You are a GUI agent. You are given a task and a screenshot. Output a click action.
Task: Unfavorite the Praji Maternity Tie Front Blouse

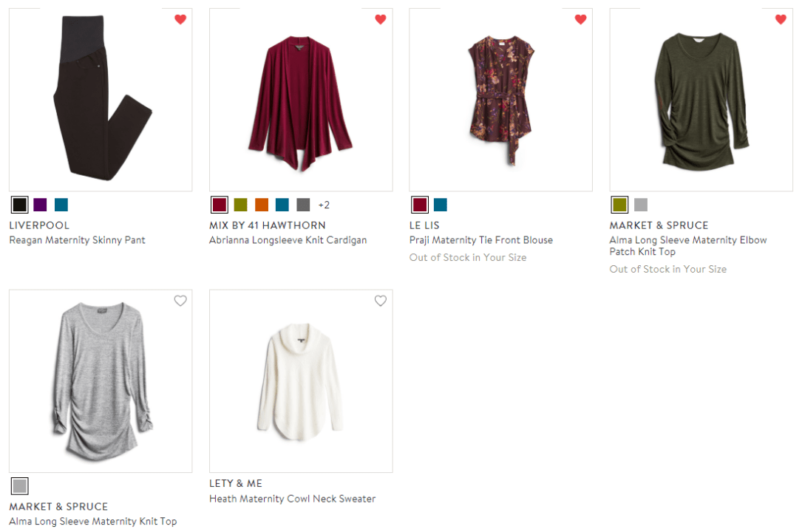580,19
